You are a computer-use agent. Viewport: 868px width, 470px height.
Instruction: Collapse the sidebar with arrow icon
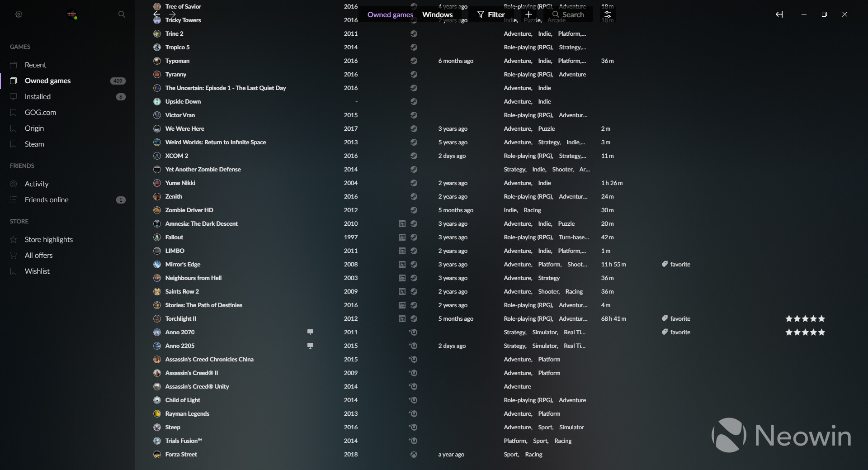pyautogui.click(x=779, y=14)
